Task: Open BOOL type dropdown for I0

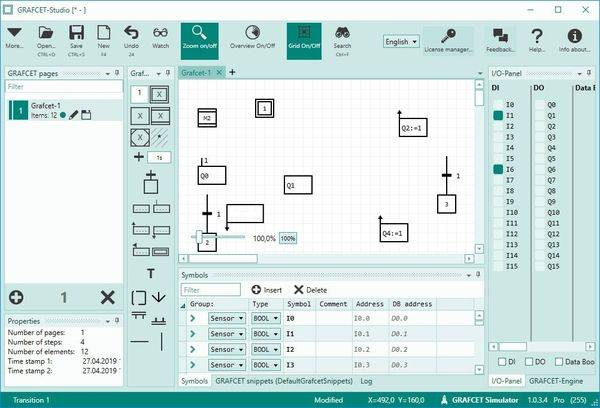Action: click(266, 318)
